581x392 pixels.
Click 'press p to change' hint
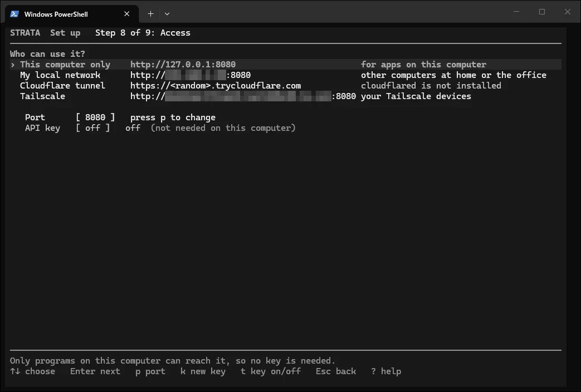pyautogui.click(x=173, y=117)
